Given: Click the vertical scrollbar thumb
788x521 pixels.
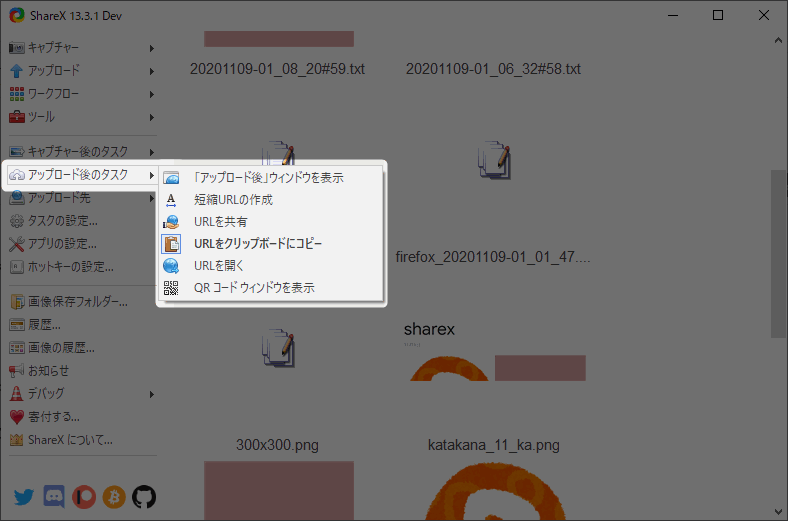Looking at the screenshot, I should tap(778, 254).
